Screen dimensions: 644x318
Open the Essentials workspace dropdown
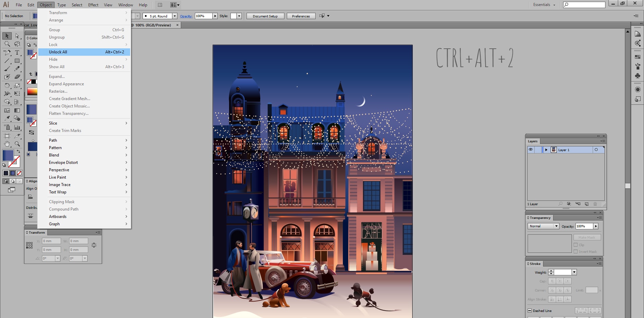544,5
